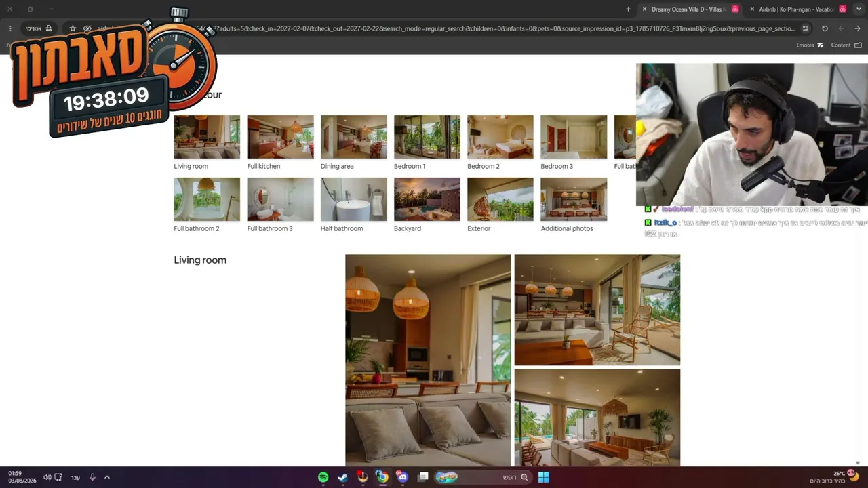Open the tab search dropdown
This screenshot has width=868, height=488.
[x=859, y=9]
